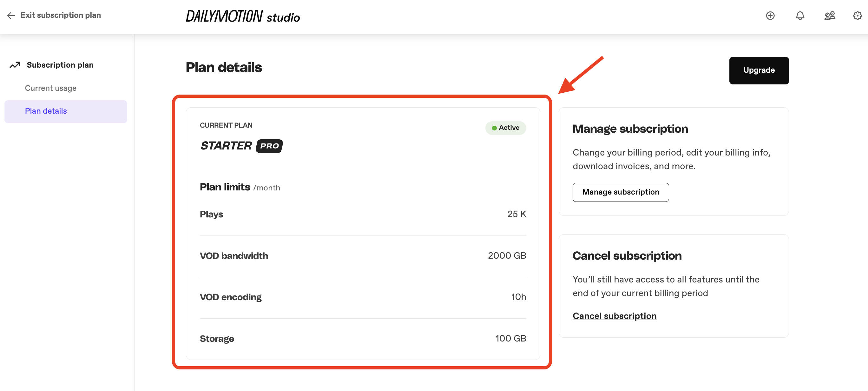Click the Plays limit value 25 K
This screenshot has height=391, width=868.
[x=516, y=214]
